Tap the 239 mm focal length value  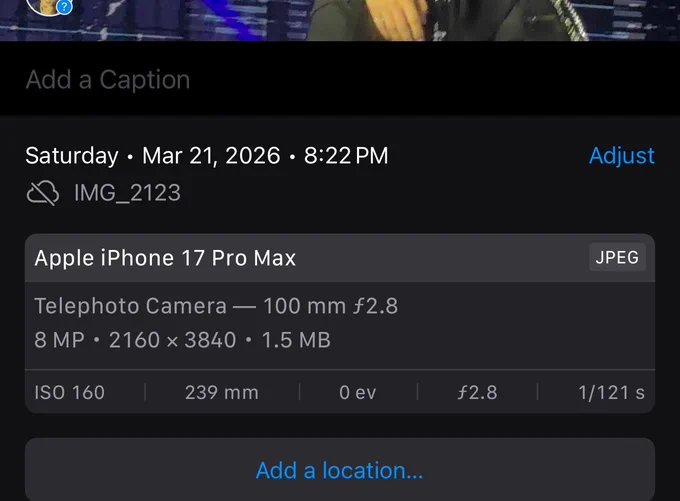pyautogui.click(x=222, y=393)
